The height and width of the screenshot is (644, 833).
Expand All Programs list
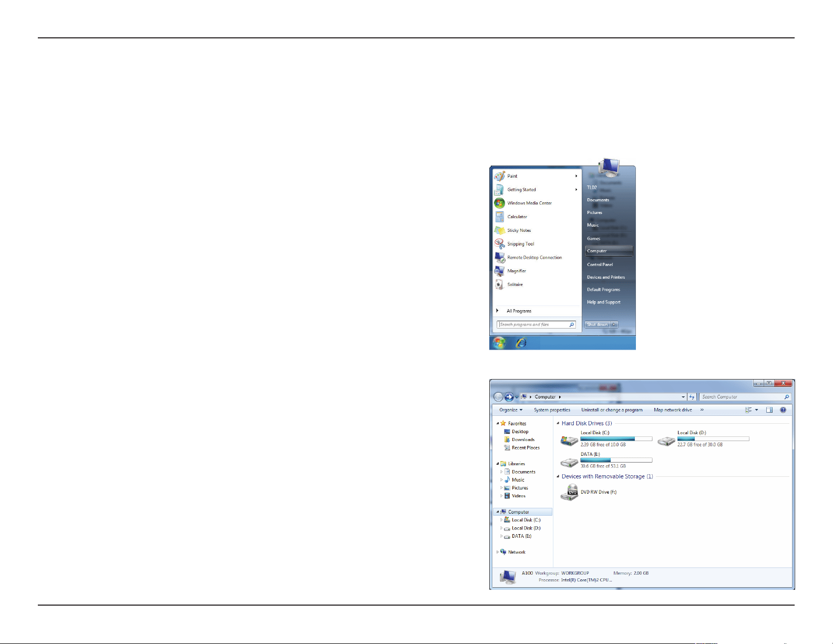pyautogui.click(x=519, y=311)
